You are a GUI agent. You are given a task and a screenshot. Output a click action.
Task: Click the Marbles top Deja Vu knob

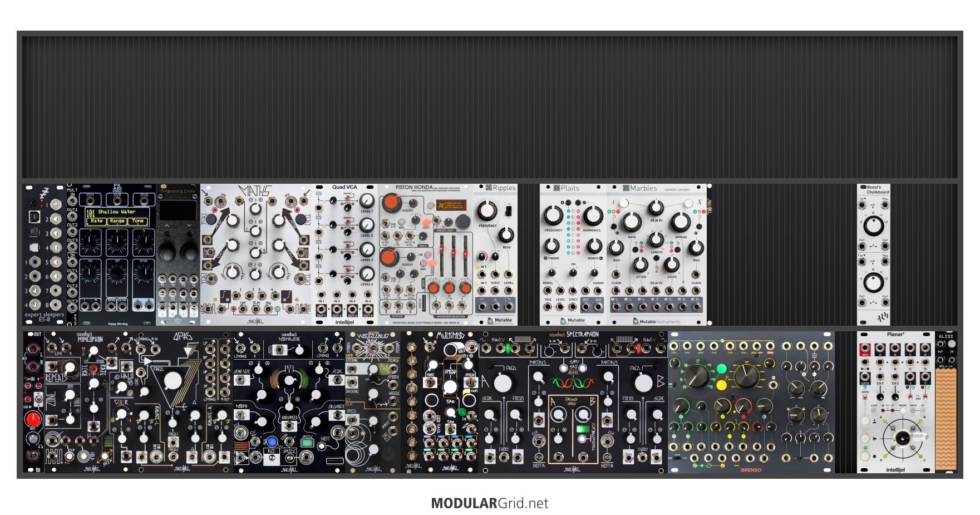(657, 208)
